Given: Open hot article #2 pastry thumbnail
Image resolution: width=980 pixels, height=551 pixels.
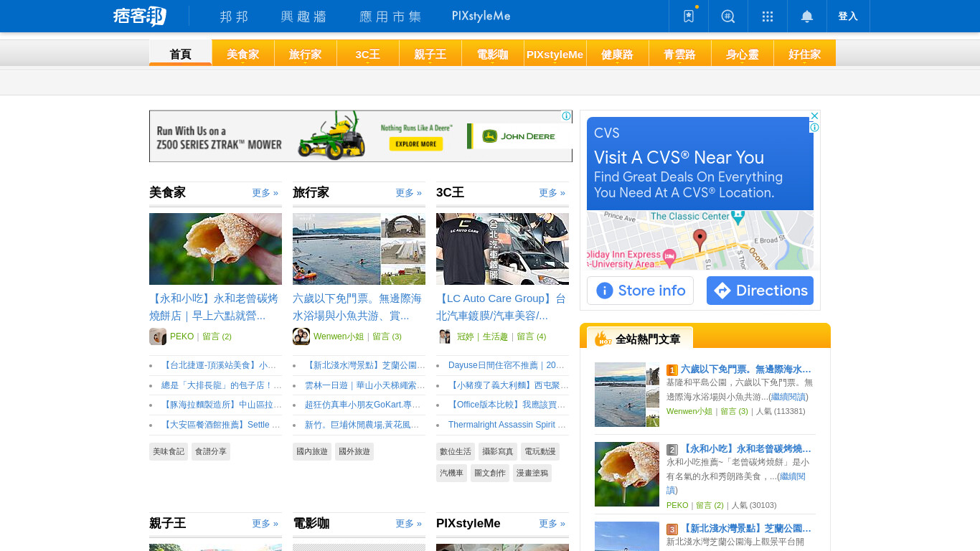Looking at the screenshot, I should (x=627, y=474).
